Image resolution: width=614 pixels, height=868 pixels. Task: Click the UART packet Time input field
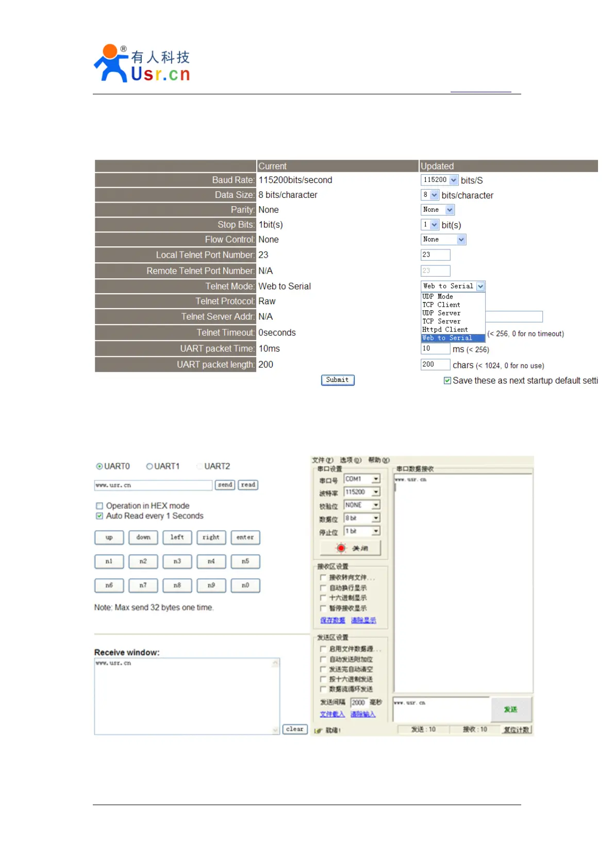coord(436,348)
